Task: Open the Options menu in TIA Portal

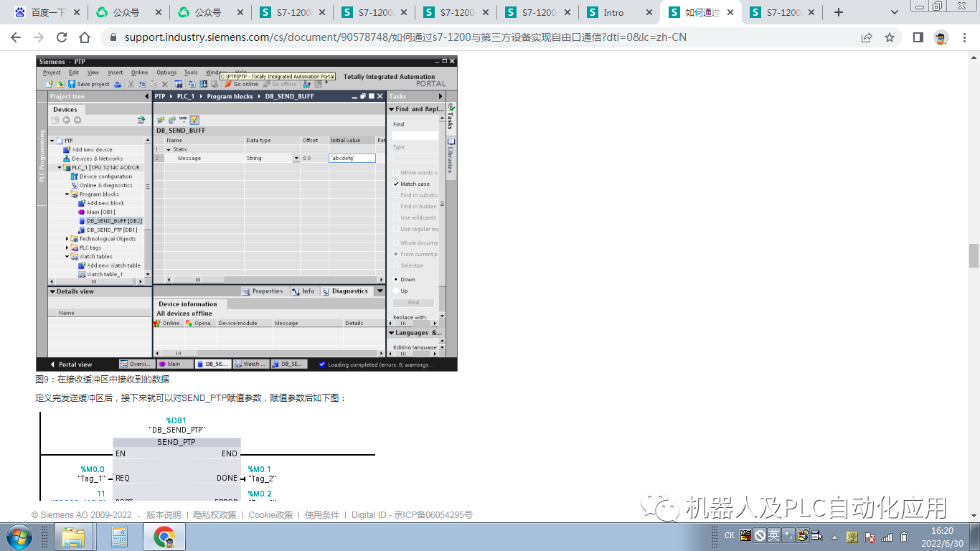Action: 166,72
